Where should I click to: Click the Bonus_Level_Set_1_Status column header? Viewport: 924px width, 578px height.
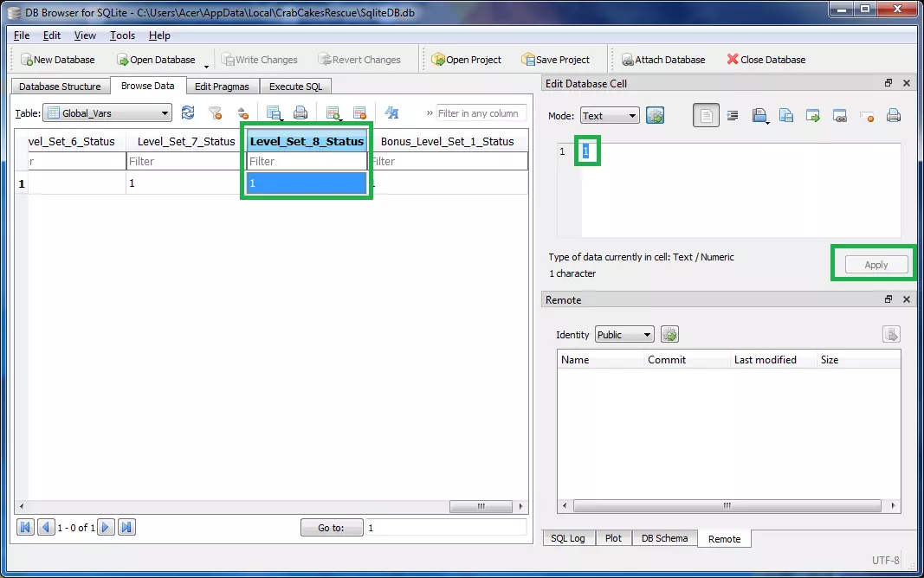click(x=448, y=141)
